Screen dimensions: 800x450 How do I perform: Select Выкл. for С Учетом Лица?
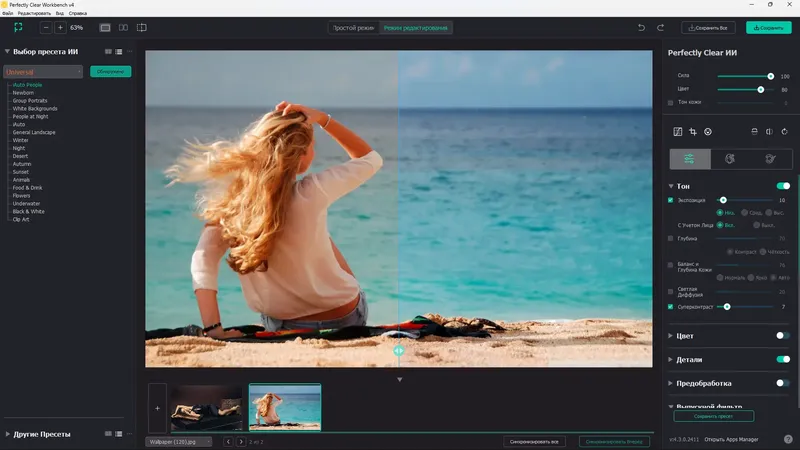pyautogui.click(x=757, y=225)
